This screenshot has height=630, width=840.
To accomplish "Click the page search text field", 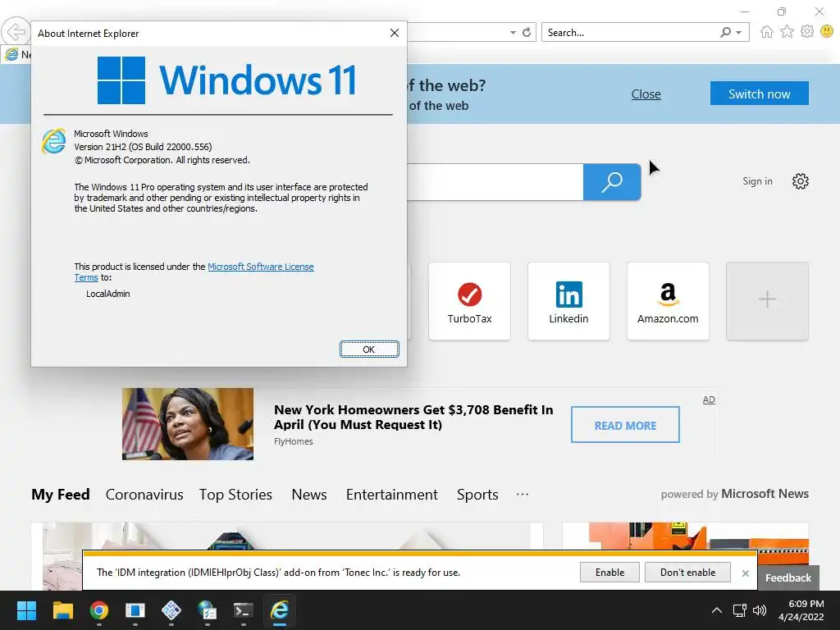I will tap(495, 182).
